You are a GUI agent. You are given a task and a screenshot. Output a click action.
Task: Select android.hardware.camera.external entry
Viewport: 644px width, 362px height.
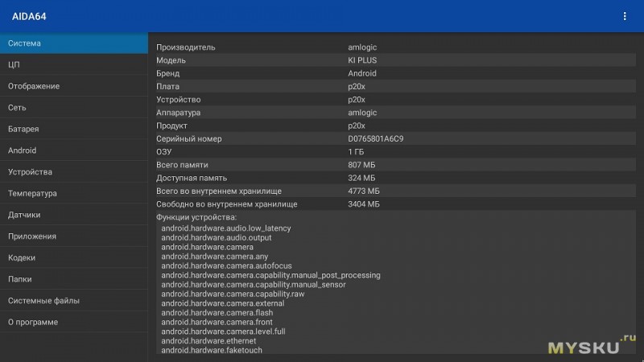pyautogui.click(x=223, y=303)
